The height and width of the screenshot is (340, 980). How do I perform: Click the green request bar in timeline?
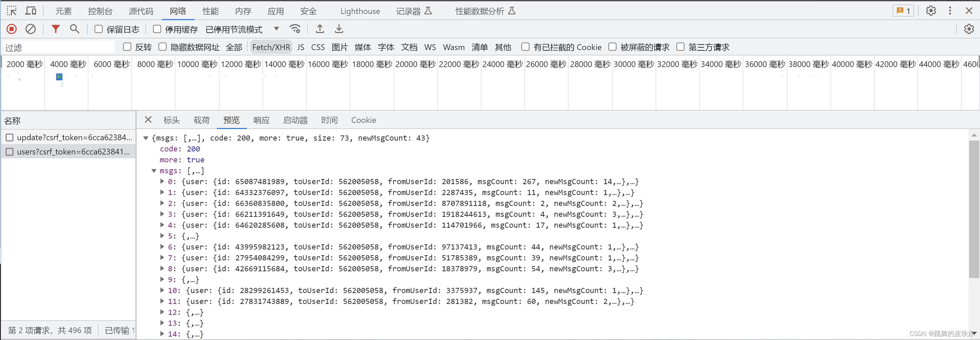click(60, 77)
